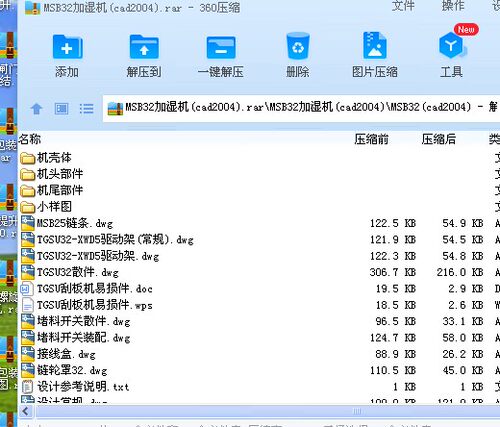
Task: Select the MSB25链条.dwg file name
Action: pos(75,223)
